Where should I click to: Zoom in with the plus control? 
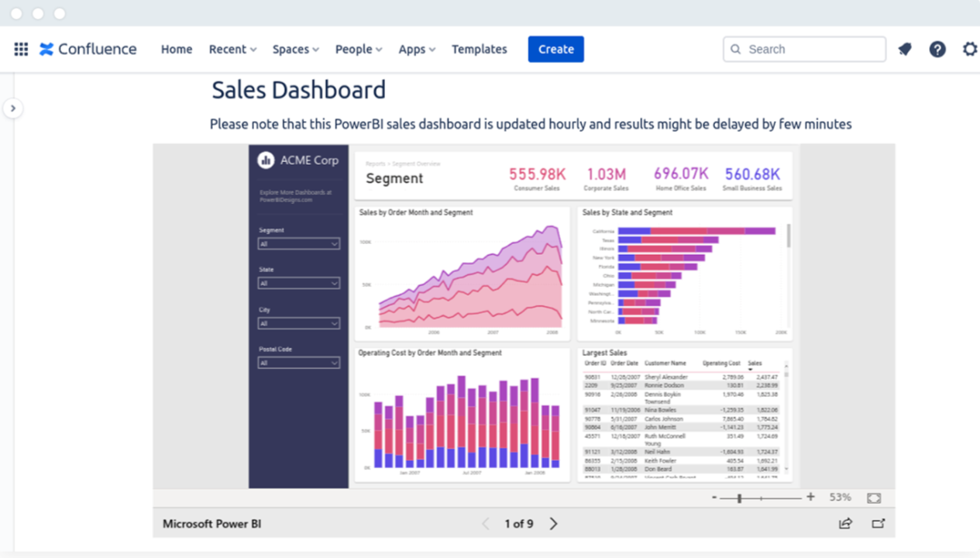[x=810, y=497]
